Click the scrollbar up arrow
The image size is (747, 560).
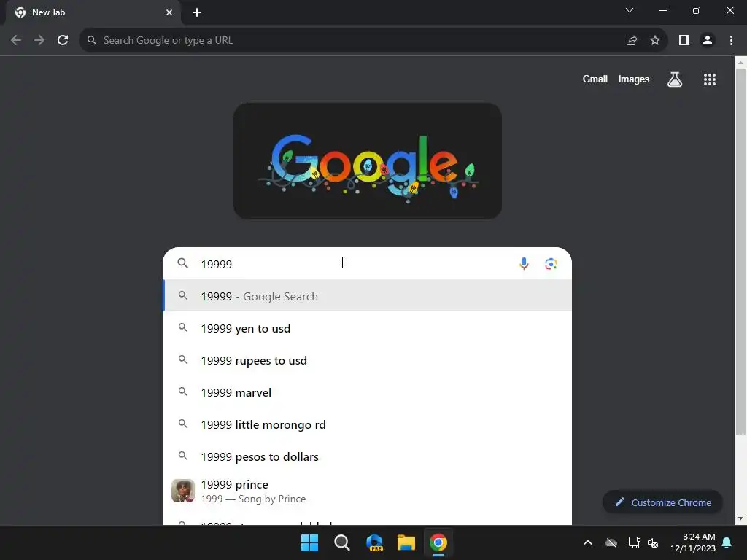pyautogui.click(x=740, y=63)
